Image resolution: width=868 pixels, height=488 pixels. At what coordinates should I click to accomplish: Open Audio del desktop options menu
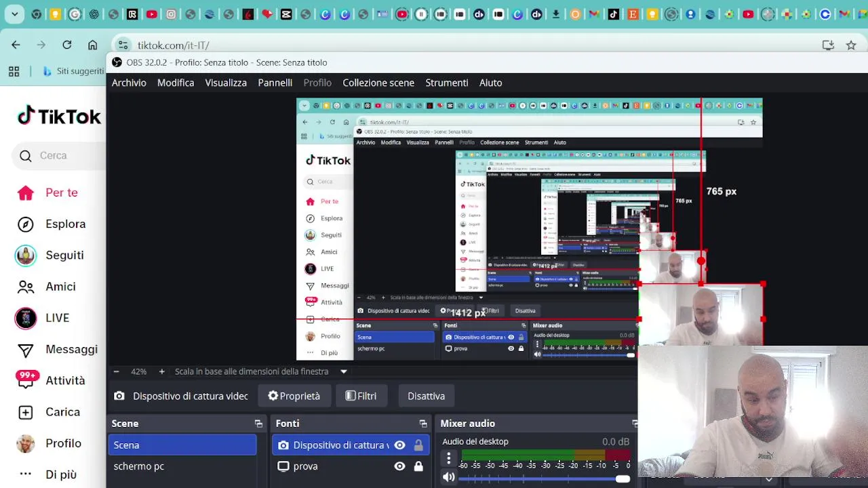pyautogui.click(x=448, y=458)
